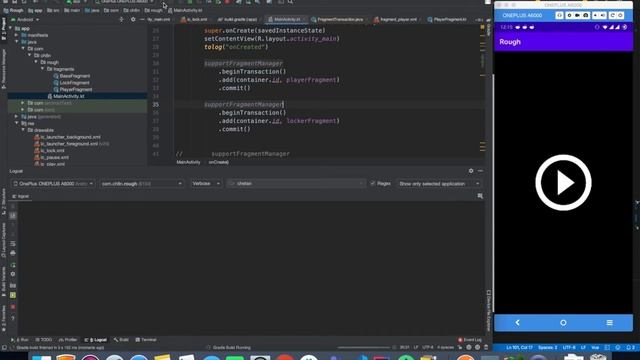The width and height of the screenshot is (640, 360).
Task: Click the Logcat settings gear in the left strip
Action: (x=13, y=274)
